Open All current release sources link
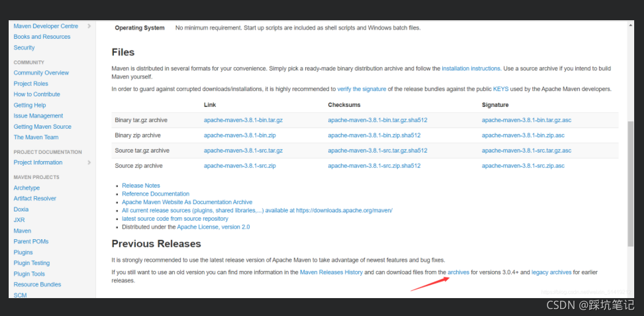 257,210
